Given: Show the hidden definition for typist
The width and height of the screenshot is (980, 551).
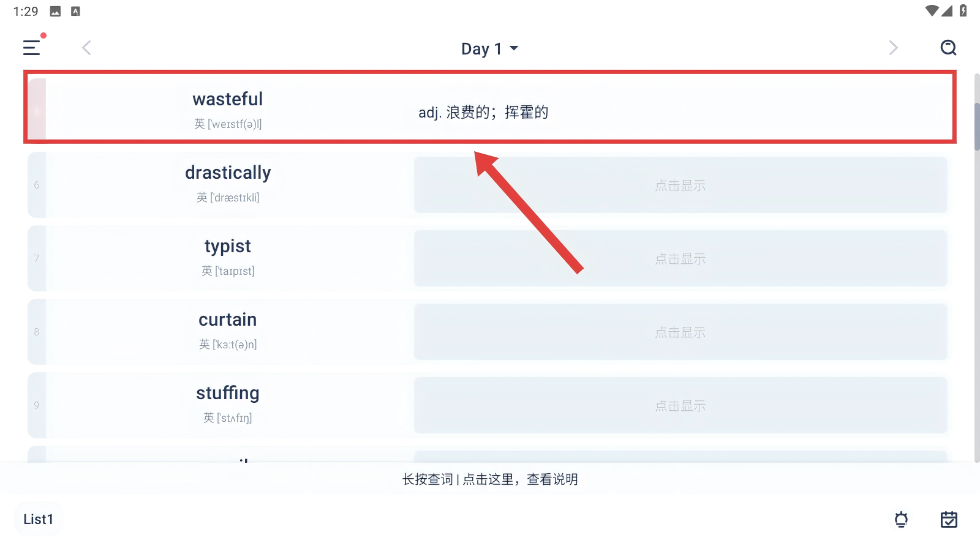Looking at the screenshot, I should click(x=680, y=258).
